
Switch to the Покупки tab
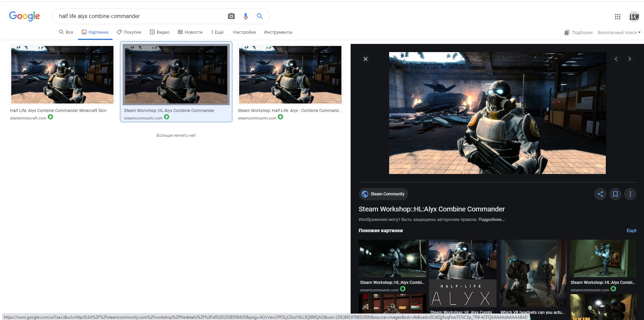click(129, 32)
